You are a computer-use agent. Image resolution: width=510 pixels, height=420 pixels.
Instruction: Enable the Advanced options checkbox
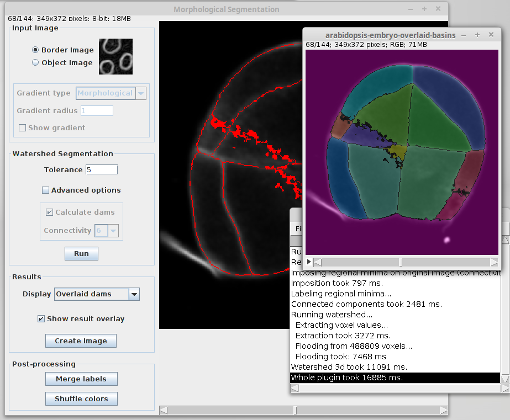tap(45, 190)
